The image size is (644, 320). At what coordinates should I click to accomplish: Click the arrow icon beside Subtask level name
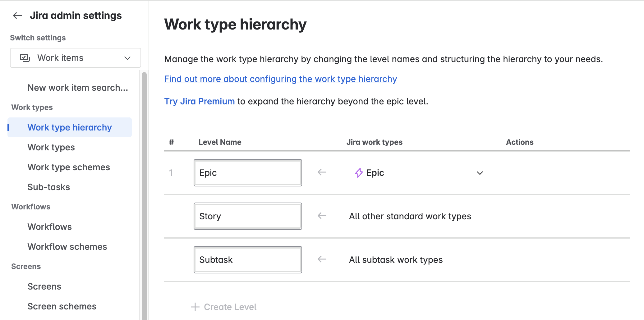322,259
